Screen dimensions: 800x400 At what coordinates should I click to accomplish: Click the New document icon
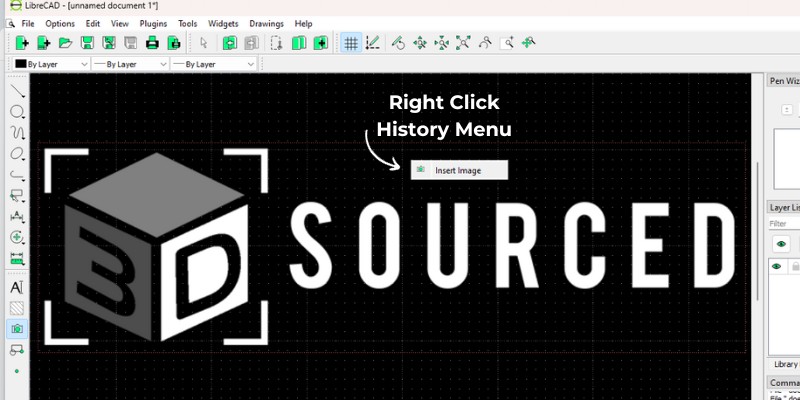point(21,43)
